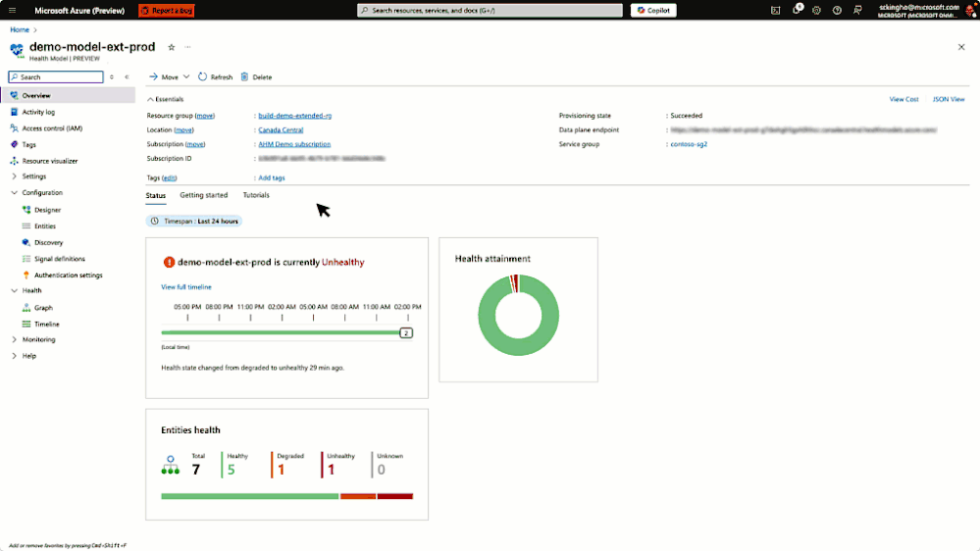
Task: Favorite demo-model-ext-prod with the star icon
Action: [x=172, y=47]
